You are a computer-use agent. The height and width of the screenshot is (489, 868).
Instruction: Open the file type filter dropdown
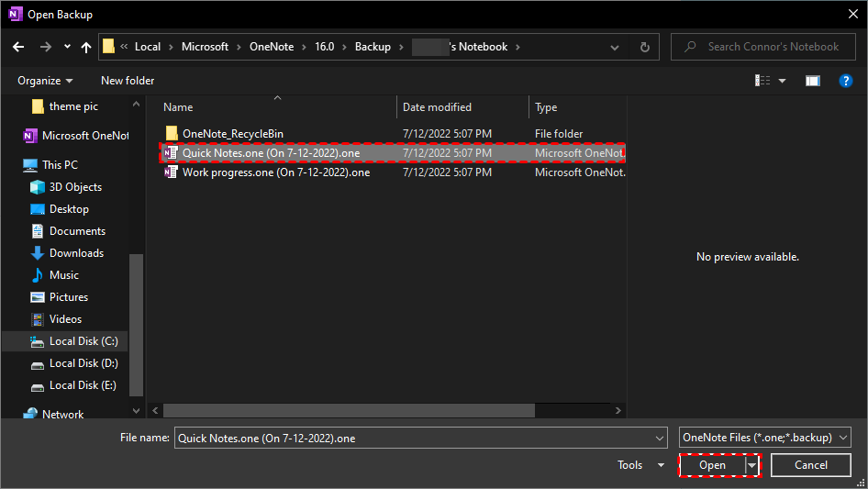[x=765, y=438]
